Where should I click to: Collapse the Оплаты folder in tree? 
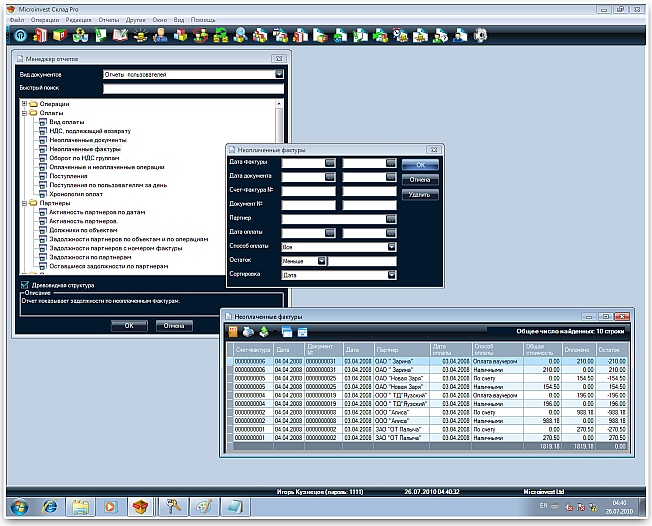click(x=25, y=113)
